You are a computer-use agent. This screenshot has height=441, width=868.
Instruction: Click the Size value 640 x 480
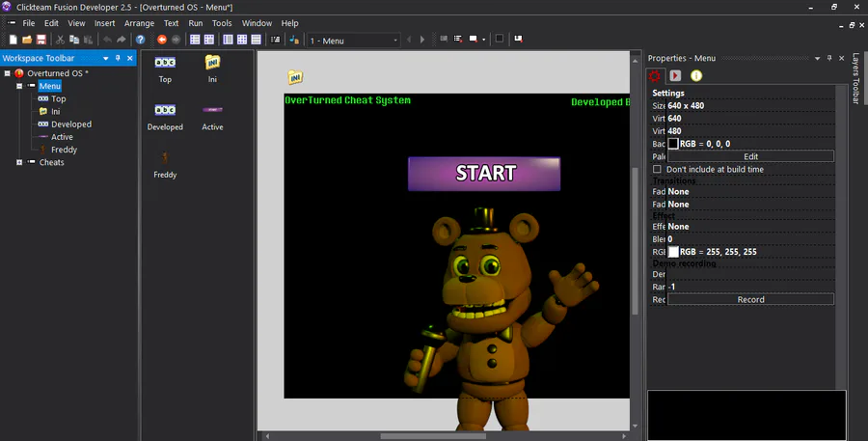click(686, 106)
